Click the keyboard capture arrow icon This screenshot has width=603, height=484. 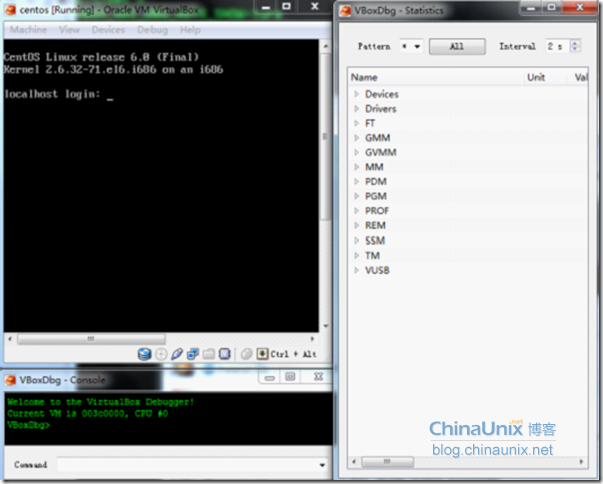coord(262,354)
